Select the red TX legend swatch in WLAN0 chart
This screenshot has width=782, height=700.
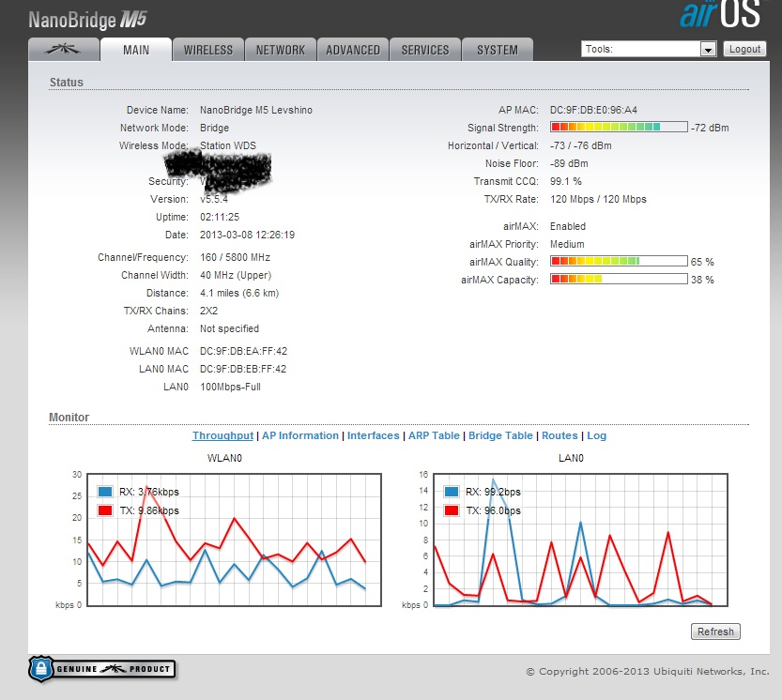105,510
